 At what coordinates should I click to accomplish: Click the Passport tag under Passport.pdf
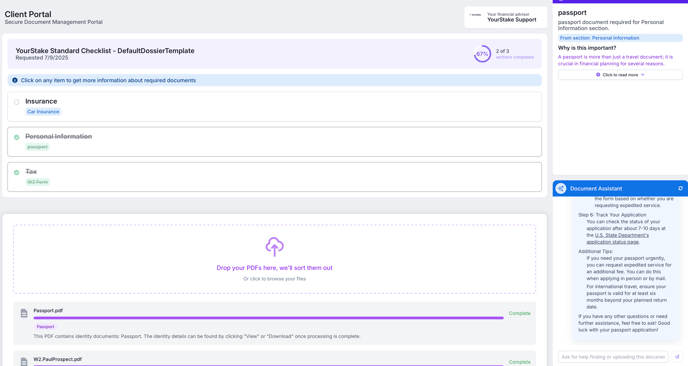coord(46,327)
